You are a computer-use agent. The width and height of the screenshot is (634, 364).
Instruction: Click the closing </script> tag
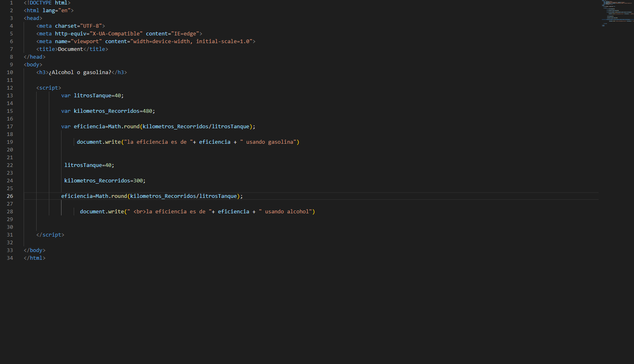pos(50,235)
